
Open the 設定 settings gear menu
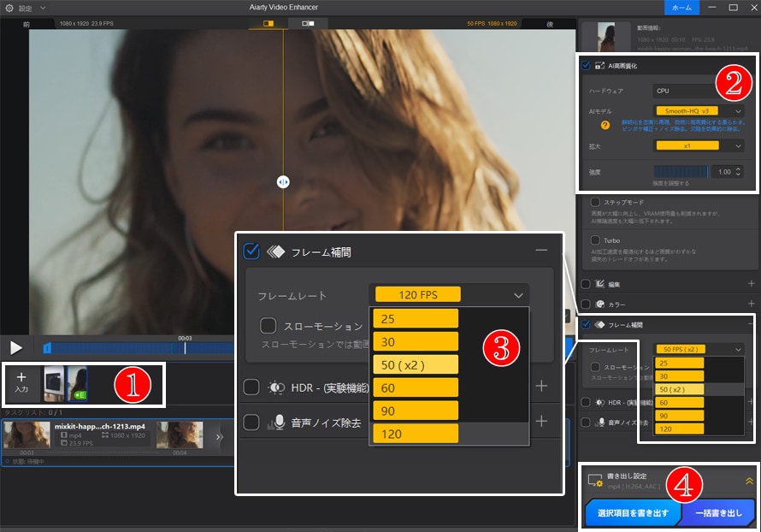pos(11,8)
